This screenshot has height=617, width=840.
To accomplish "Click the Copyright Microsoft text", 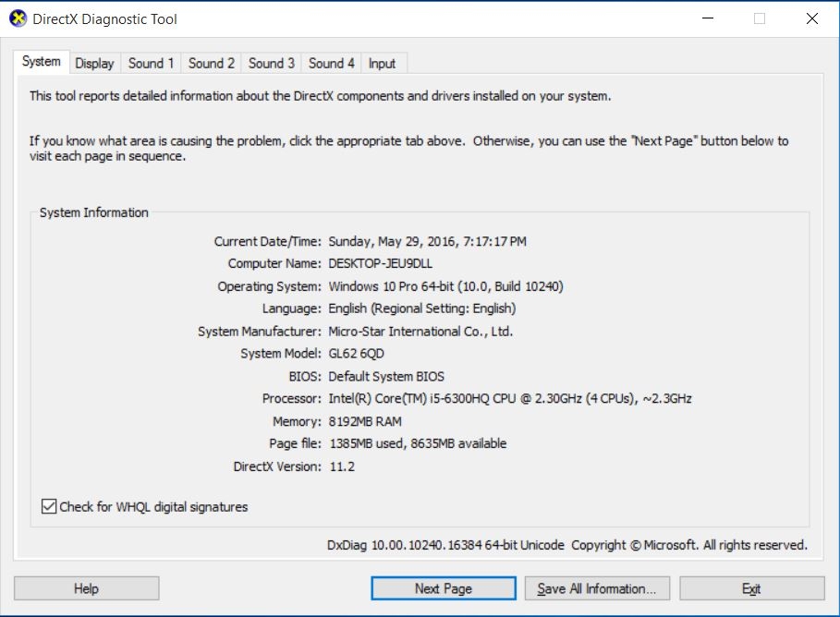I will (x=689, y=545).
